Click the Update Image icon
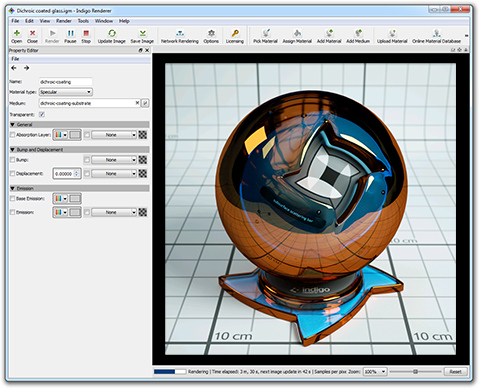The width and height of the screenshot is (480, 389). 112,36
